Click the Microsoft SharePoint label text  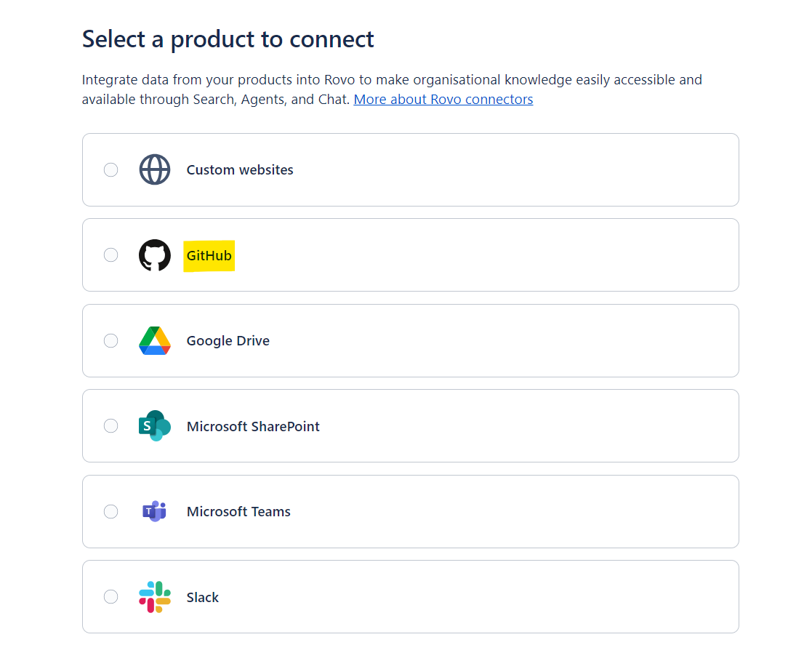point(253,426)
